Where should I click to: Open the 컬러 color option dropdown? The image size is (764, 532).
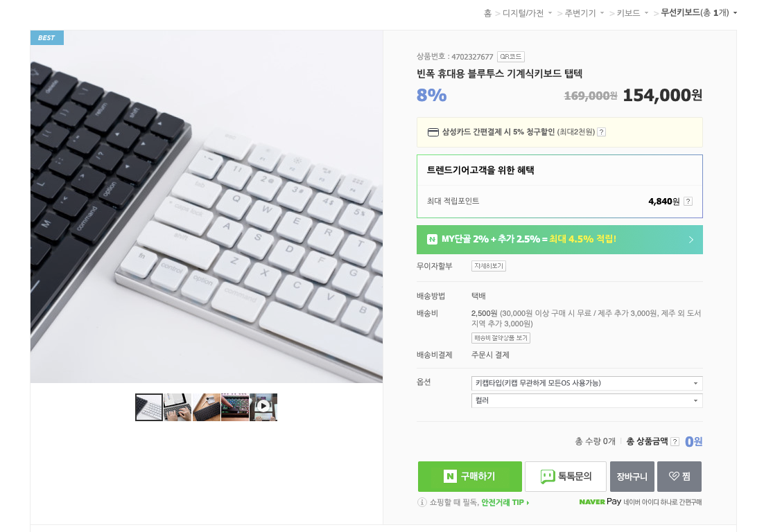587,400
